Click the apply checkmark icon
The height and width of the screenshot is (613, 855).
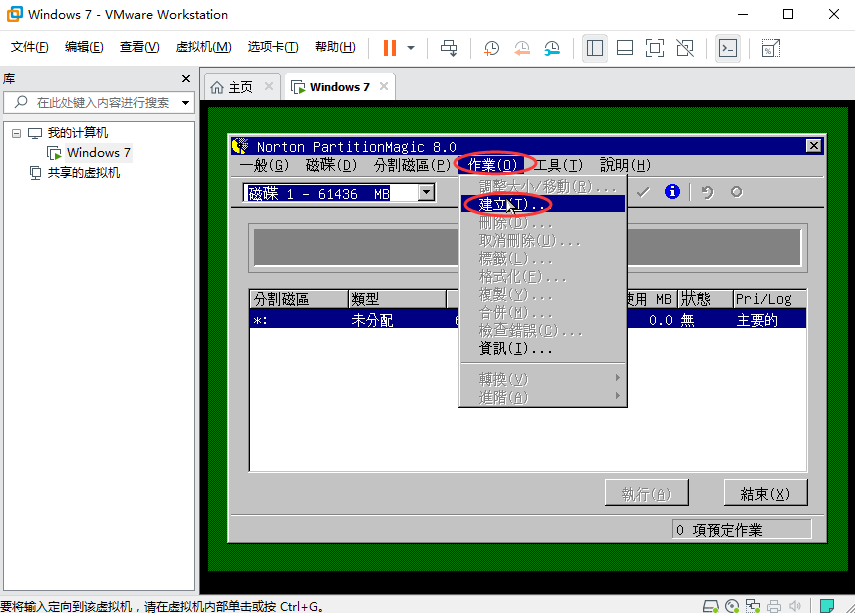pyautogui.click(x=643, y=192)
